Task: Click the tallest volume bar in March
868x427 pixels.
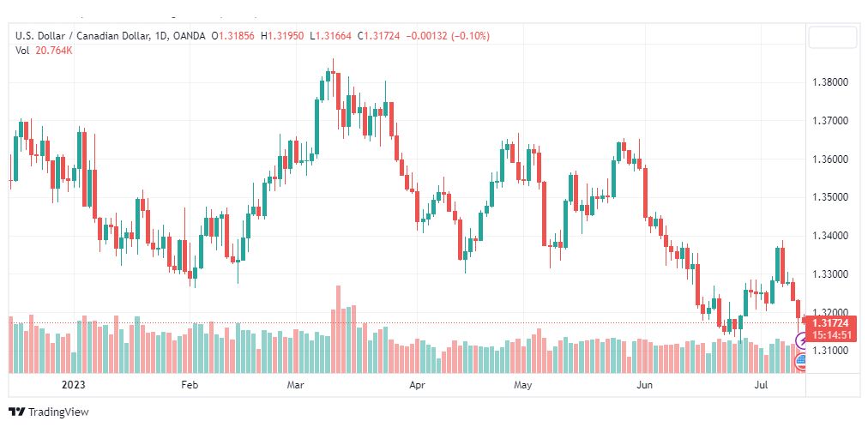Action: 338,329
